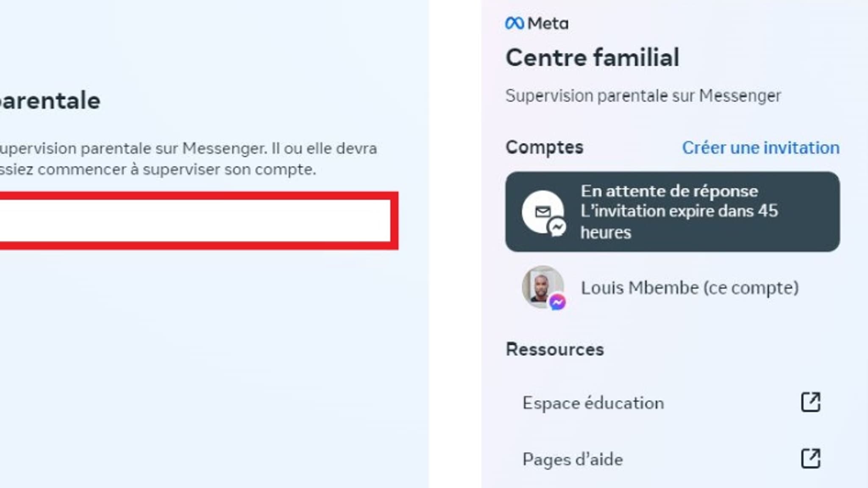
Task: Click Louis Mbembe's profile photo
Action: click(x=543, y=287)
